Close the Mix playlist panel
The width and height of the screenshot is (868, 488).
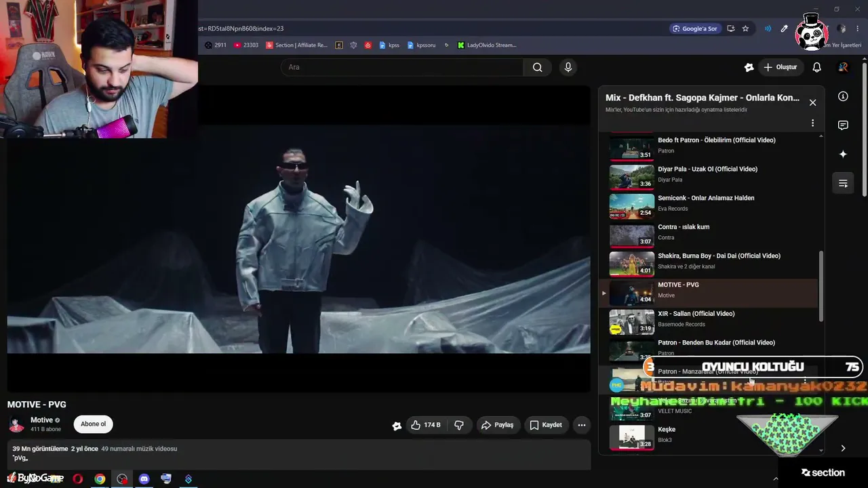[812, 102]
